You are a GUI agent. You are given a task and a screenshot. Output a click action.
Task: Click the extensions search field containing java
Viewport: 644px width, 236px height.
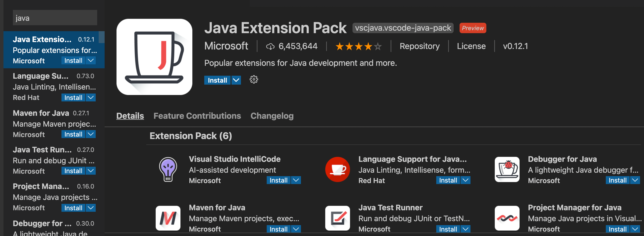click(55, 18)
